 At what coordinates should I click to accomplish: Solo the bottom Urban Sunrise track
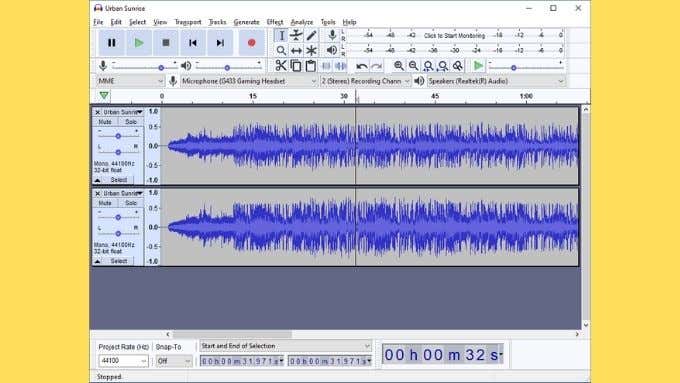tap(131, 203)
